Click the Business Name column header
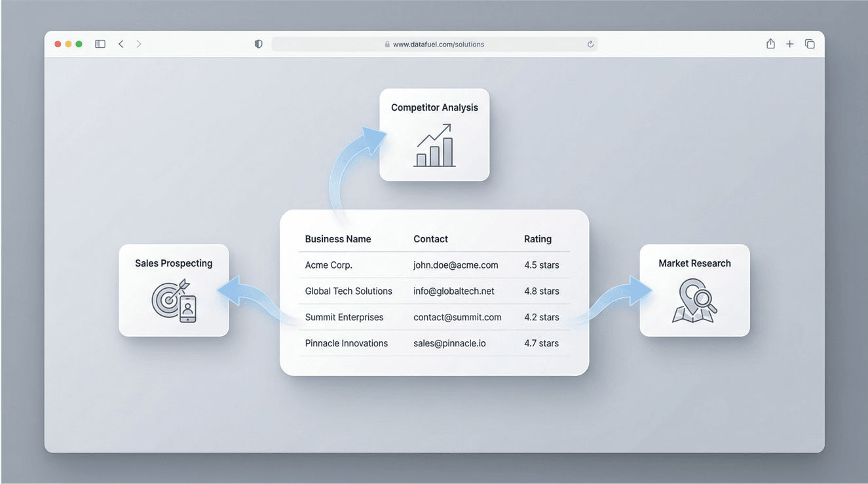This screenshot has width=868, height=484. pyautogui.click(x=338, y=239)
